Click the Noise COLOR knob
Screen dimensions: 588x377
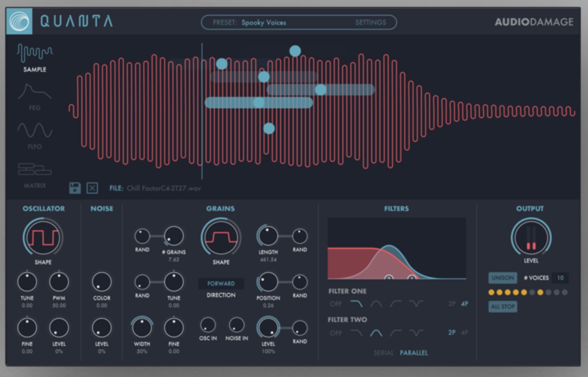point(101,282)
